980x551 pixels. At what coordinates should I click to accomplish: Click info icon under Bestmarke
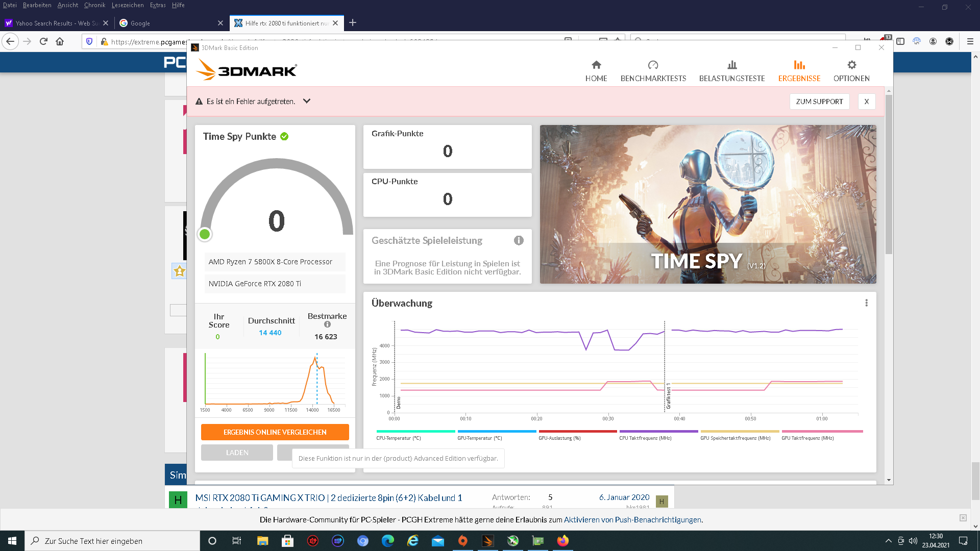[x=327, y=324]
